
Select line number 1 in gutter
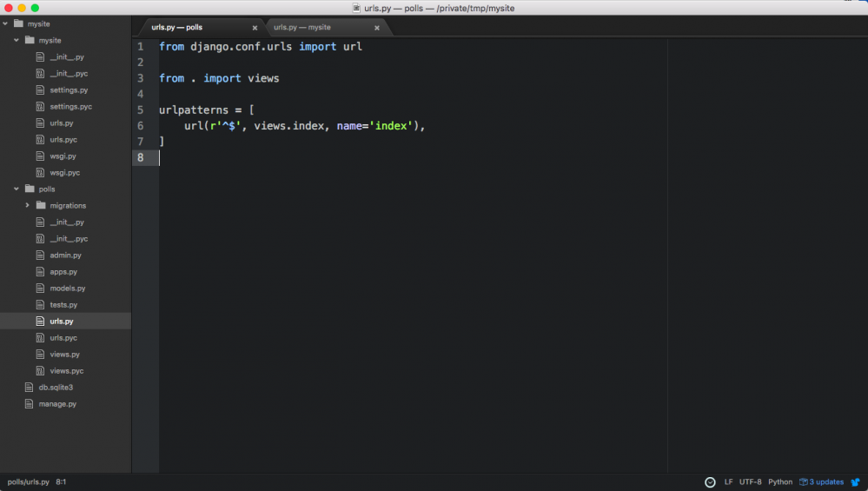[x=141, y=47]
